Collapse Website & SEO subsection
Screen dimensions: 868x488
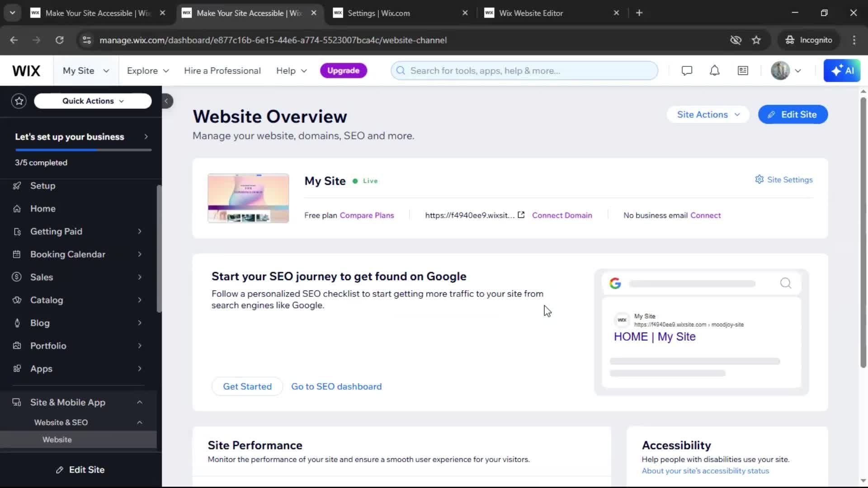(140, 422)
